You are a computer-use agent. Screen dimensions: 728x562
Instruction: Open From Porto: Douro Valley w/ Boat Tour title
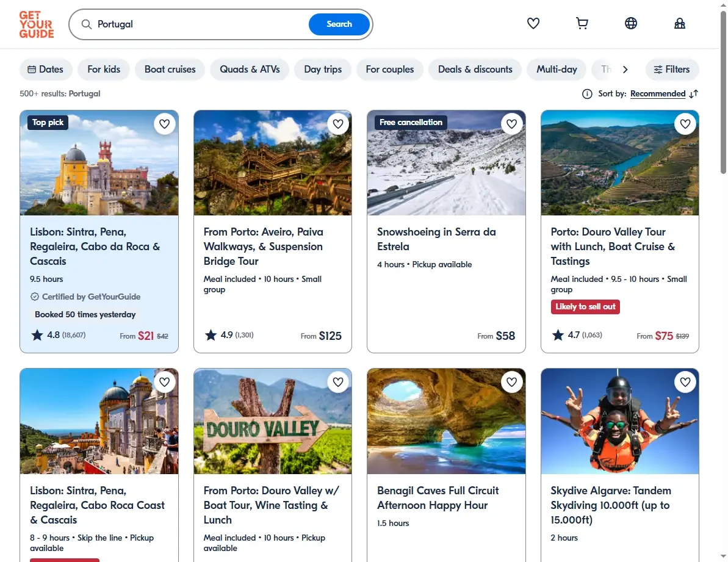pos(272,505)
